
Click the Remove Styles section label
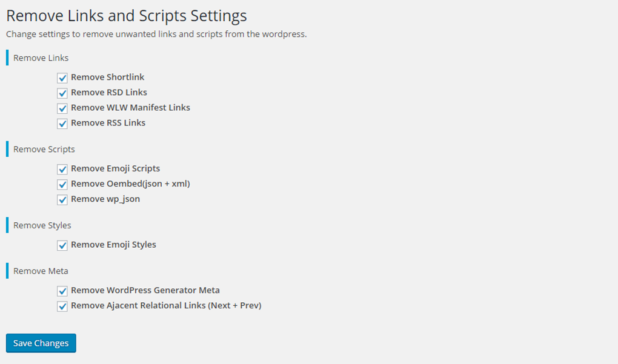[41, 225]
